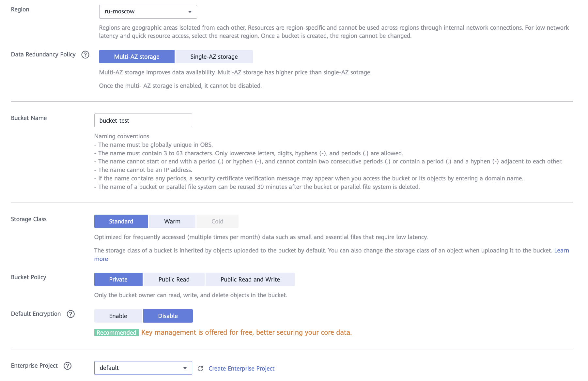Click the green Recommended badge

click(x=116, y=332)
